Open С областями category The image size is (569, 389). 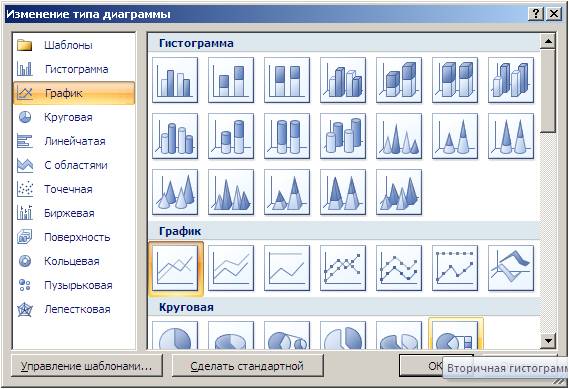(74, 165)
